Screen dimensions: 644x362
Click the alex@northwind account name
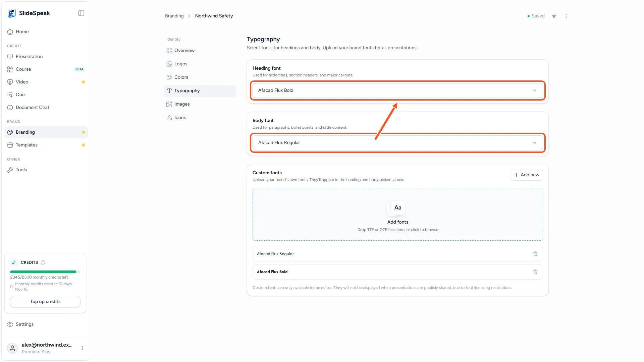coord(47,345)
